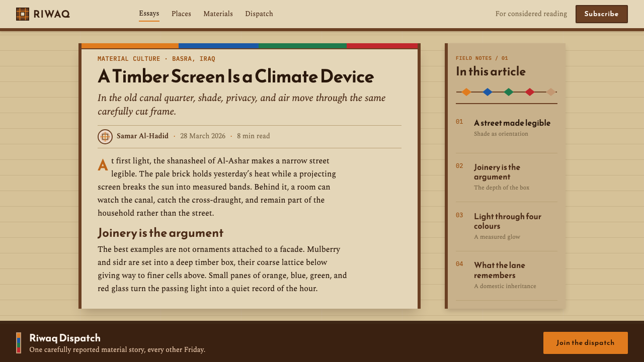This screenshot has width=644, height=362.
Task: Open the Essays nav tab
Action: 149,14
